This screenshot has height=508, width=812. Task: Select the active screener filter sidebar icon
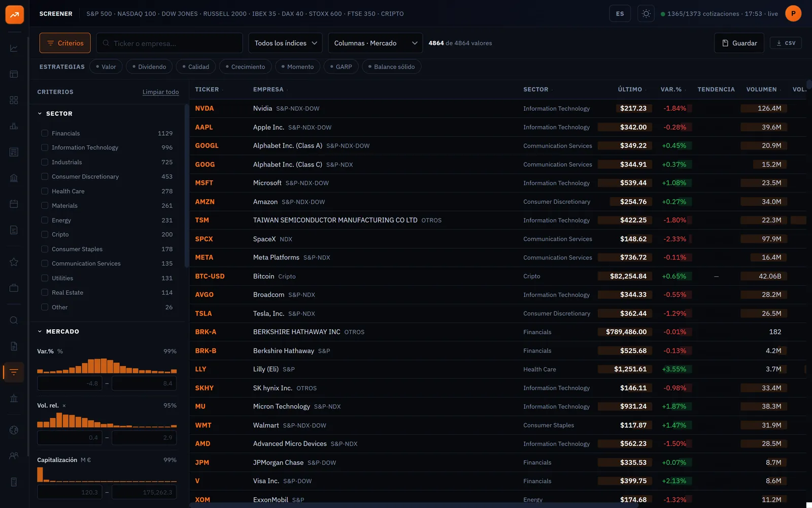click(14, 372)
